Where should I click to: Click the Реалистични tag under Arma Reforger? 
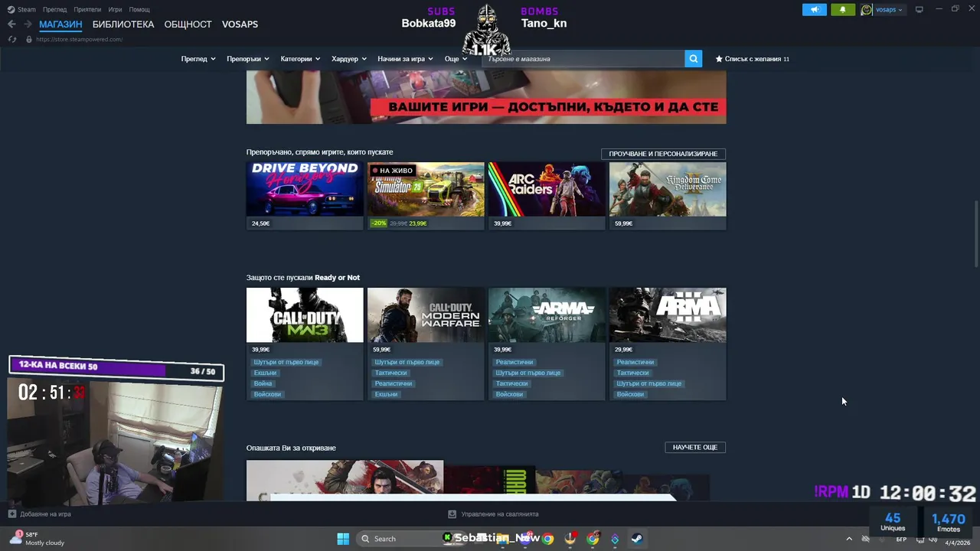(514, 362)
